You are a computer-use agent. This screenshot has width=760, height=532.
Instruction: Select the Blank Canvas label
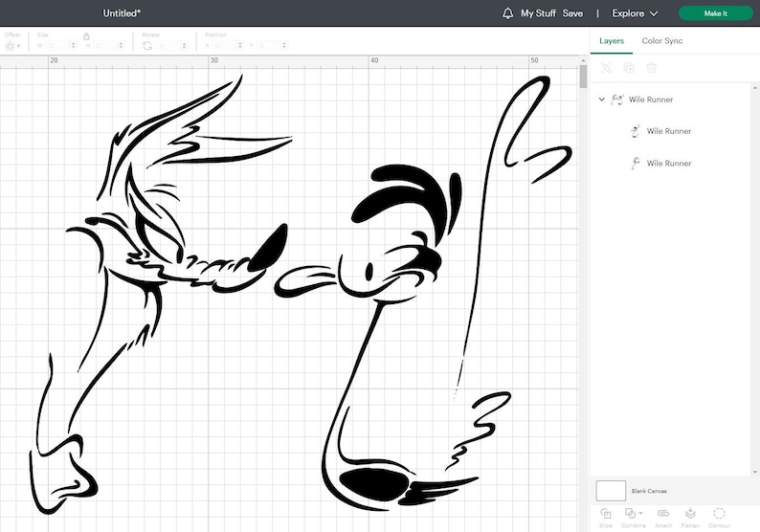[x=649, y=491]
